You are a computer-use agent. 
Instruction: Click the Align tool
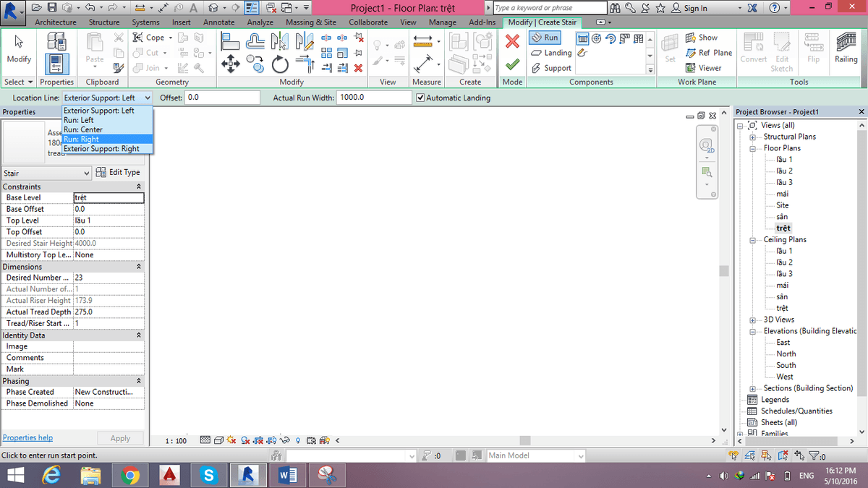[x=231, y=41]
